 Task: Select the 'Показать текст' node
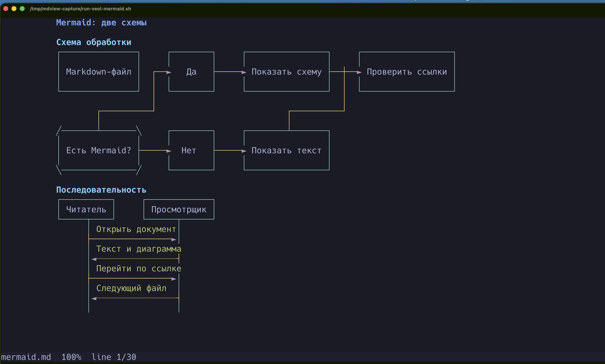coord(287,150)
